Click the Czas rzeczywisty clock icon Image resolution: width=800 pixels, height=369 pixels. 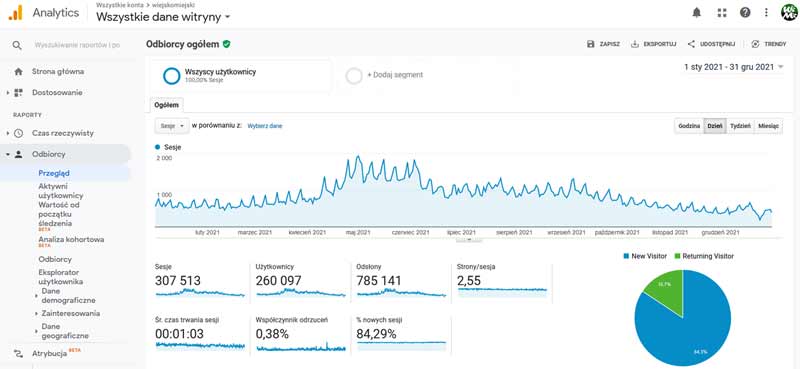[x=18, y=133]
